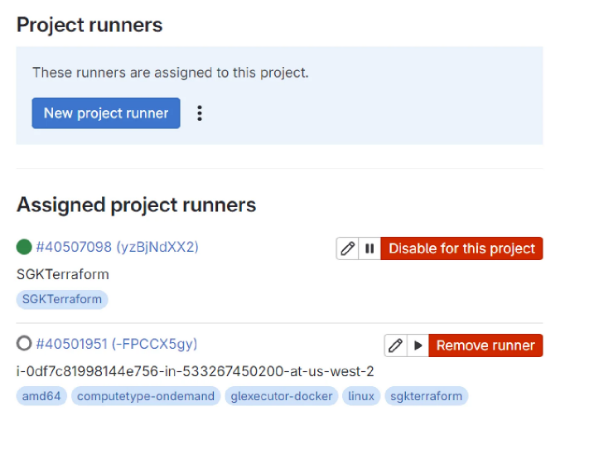The height and width of the screenshot is (462, 590).
Task: Open runner link #40507098 (yzBjNdXX2)
Action: 117,247
